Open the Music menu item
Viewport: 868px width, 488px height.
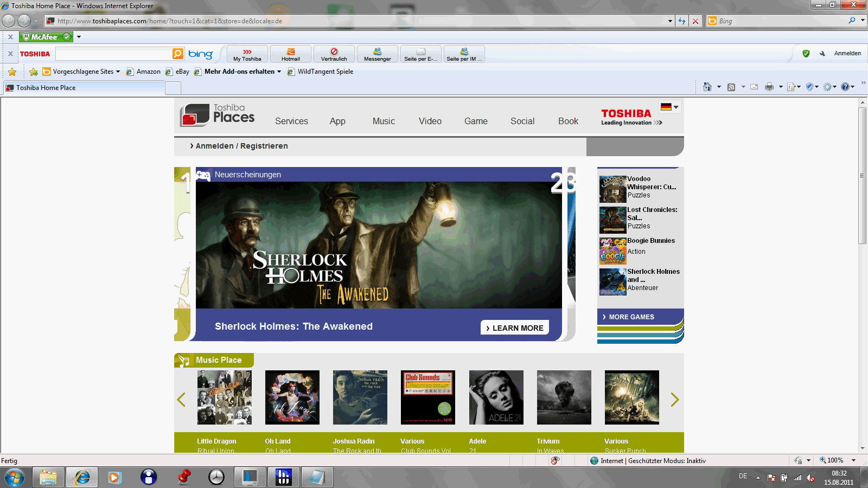click(384, 121)
